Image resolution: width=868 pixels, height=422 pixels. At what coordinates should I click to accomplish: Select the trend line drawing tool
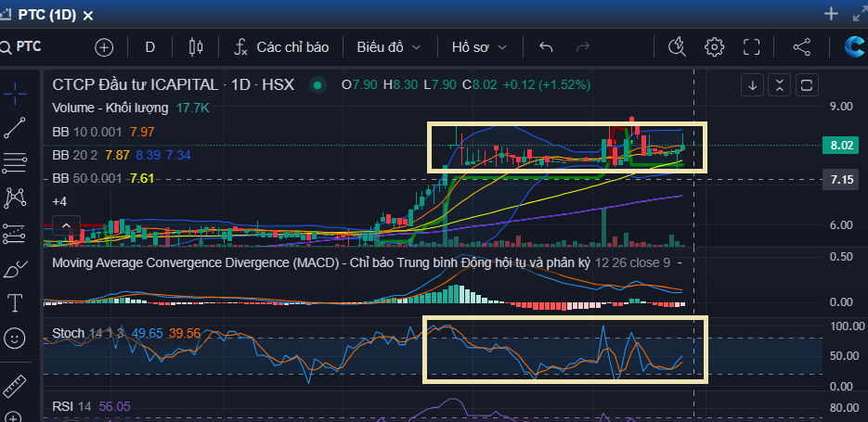(15, 128)
